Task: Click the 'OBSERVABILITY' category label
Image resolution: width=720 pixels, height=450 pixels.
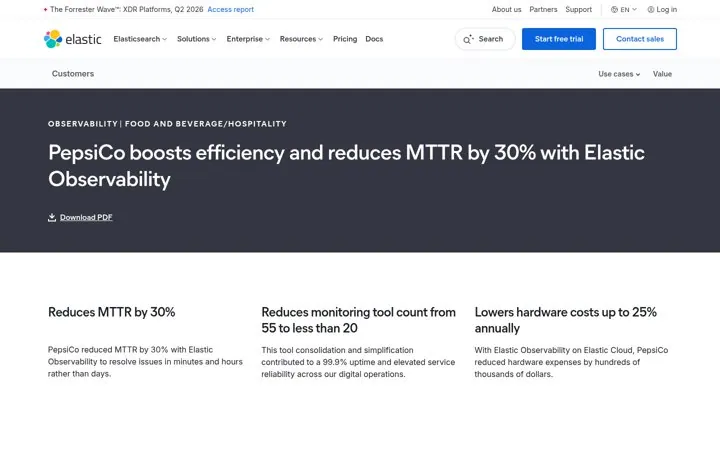Action: click(83, 124)
